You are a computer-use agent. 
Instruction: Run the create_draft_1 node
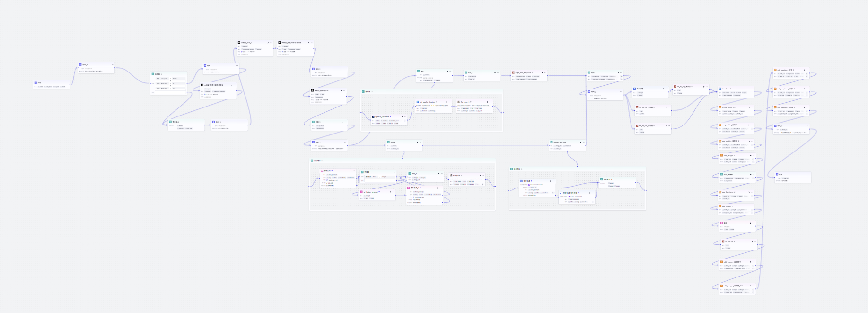pos(749,107)
